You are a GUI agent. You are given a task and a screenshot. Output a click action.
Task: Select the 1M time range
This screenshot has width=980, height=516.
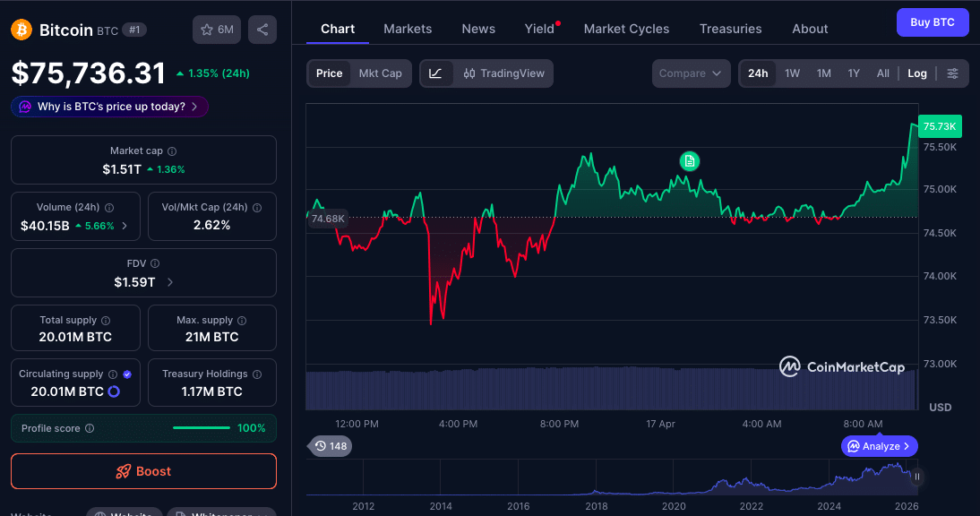[x=824, y=73]
